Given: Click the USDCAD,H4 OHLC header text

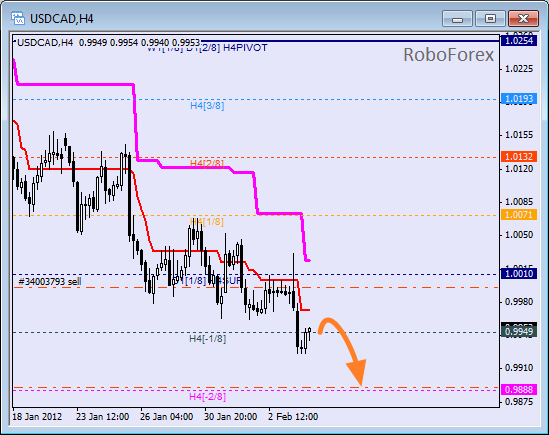Looking at the screenshot, I should click(109, 43).
